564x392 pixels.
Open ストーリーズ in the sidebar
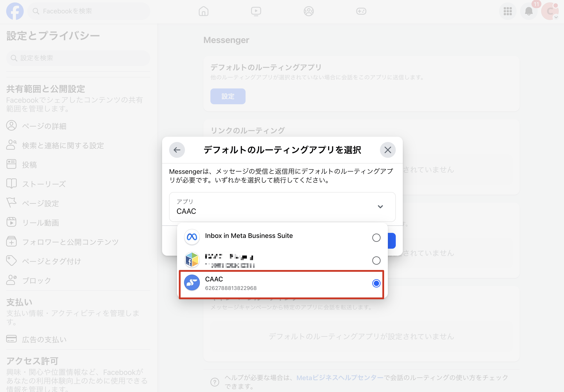click(78, 184)
